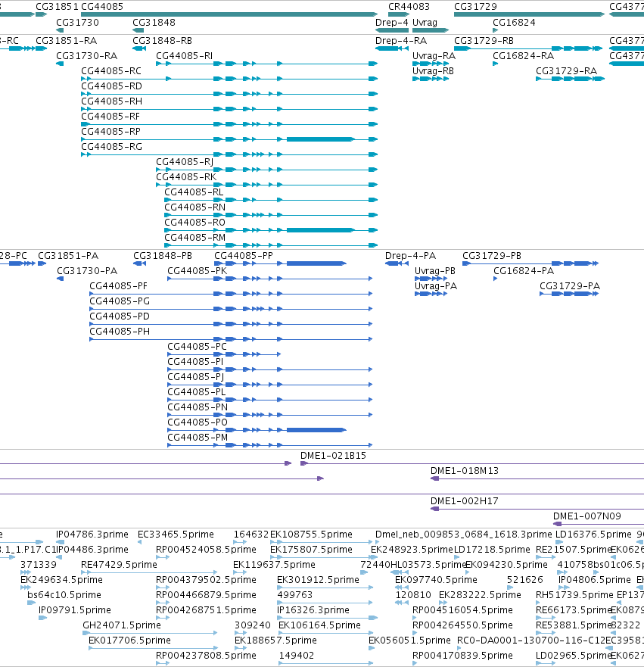The height and width of the screenshot is (667, 644).
Task: Click the CG31851 gene label
Action: (57, 7)
